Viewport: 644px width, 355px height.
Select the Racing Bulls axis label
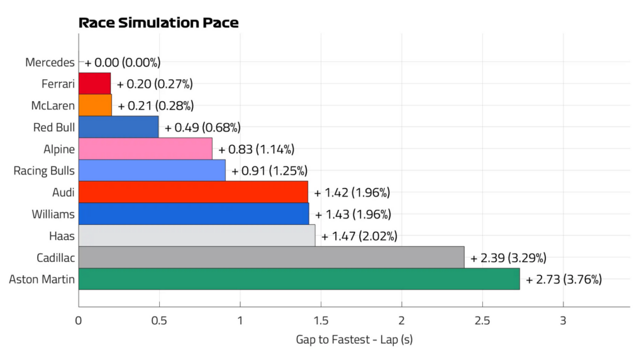pyautogui.click(x=44, y=171)
